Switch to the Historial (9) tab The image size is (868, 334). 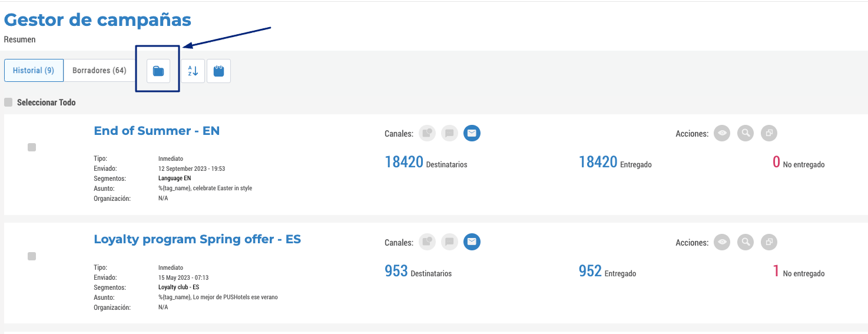pos(34,71)
